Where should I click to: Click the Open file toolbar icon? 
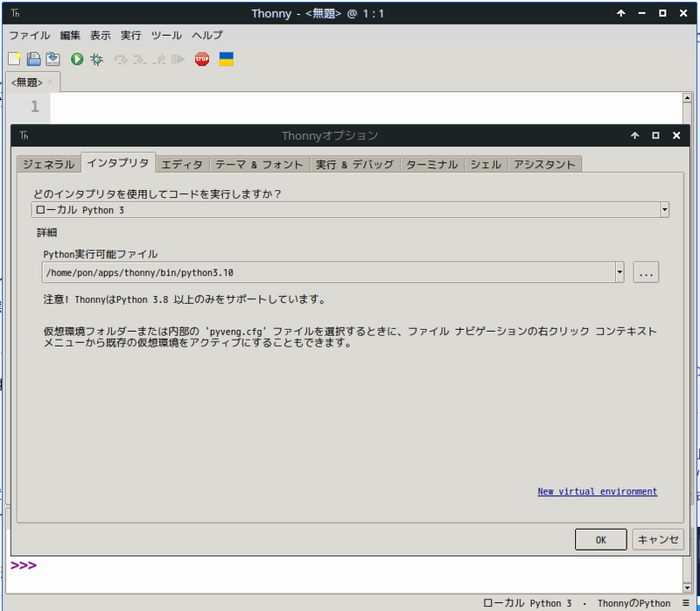pos(33,59)
